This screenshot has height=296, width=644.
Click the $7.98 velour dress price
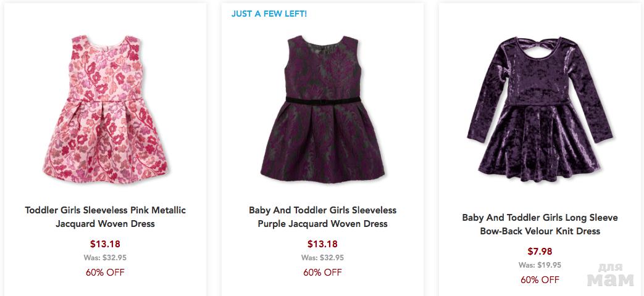tap(540, 251)
